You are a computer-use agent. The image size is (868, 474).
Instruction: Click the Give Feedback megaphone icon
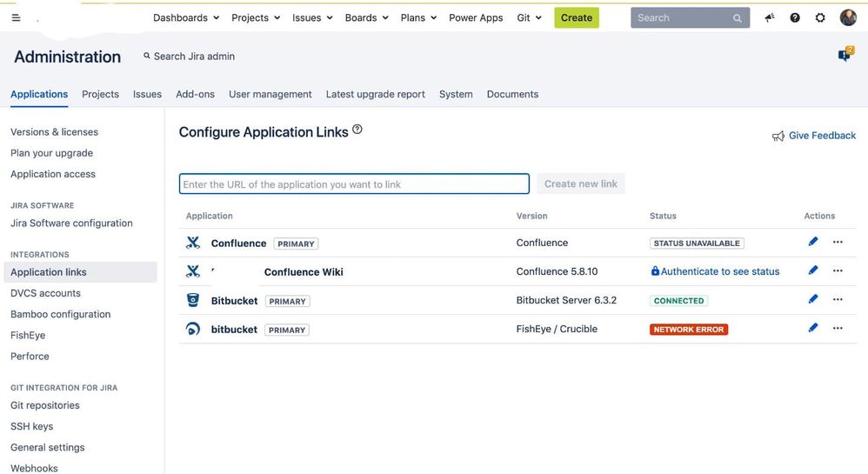tap(778, 137)
